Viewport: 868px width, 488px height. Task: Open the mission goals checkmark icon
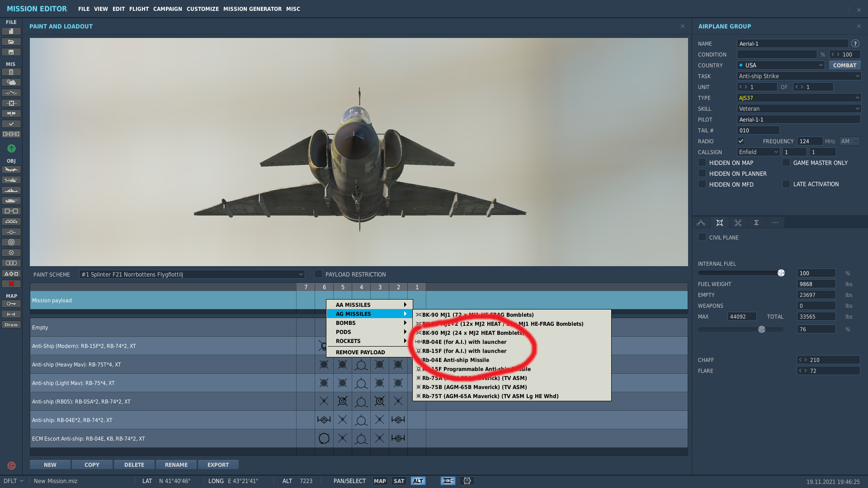11,124
